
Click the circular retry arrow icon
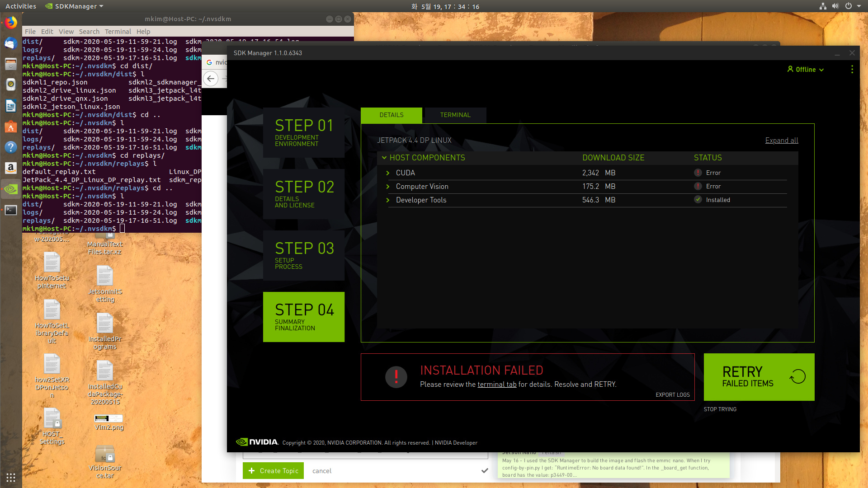click(797, 376)
